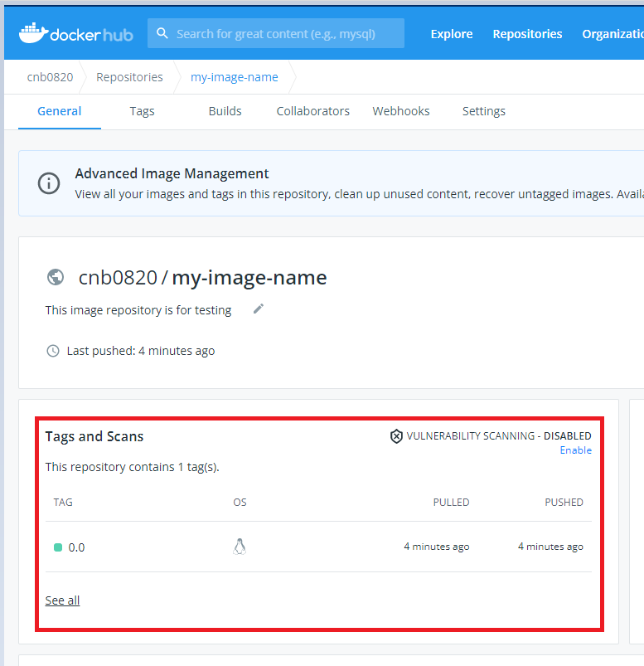Screen dimensions: 644x666
Task: Click the Tags and Scans heading
Action: pyautogui.click(x=94, y=436)
